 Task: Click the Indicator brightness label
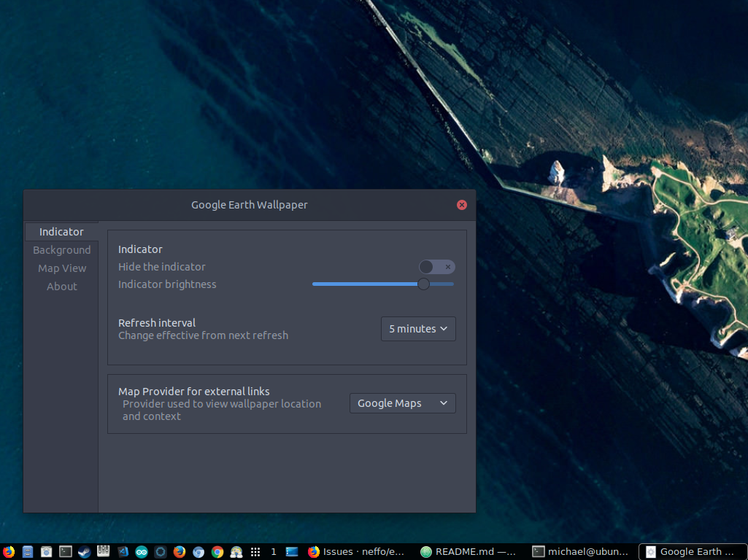(167, 284)
